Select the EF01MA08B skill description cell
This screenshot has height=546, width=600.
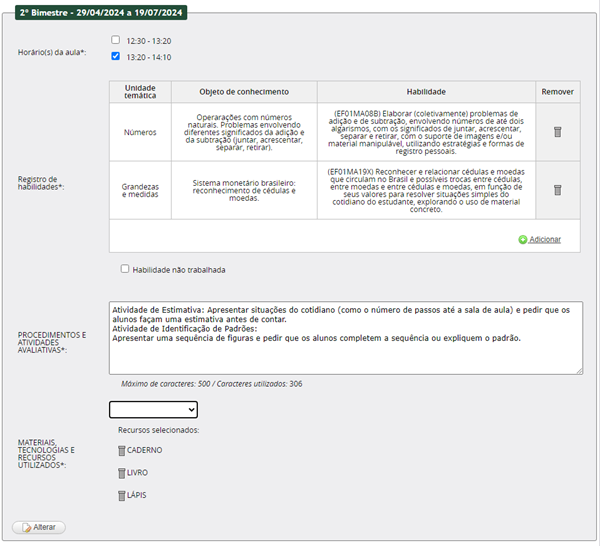click(x=426, y=131)
